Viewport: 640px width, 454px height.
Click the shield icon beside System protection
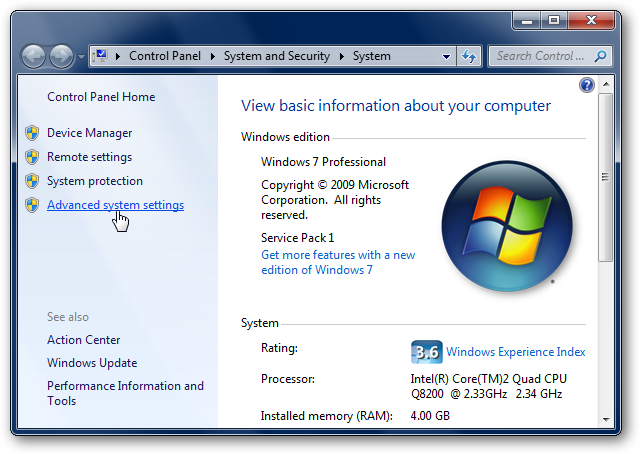(32, 181)
